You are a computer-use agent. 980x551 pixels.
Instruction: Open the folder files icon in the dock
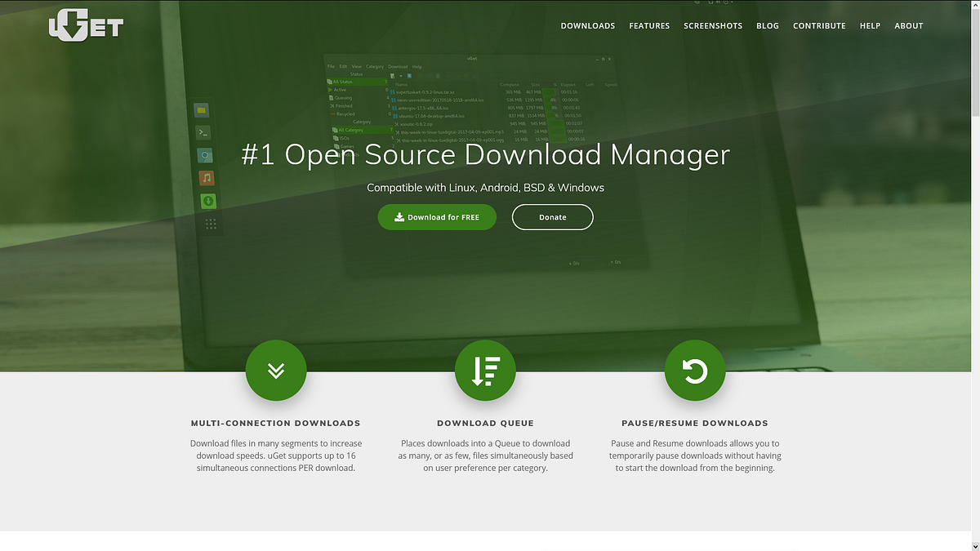(200, 109)
